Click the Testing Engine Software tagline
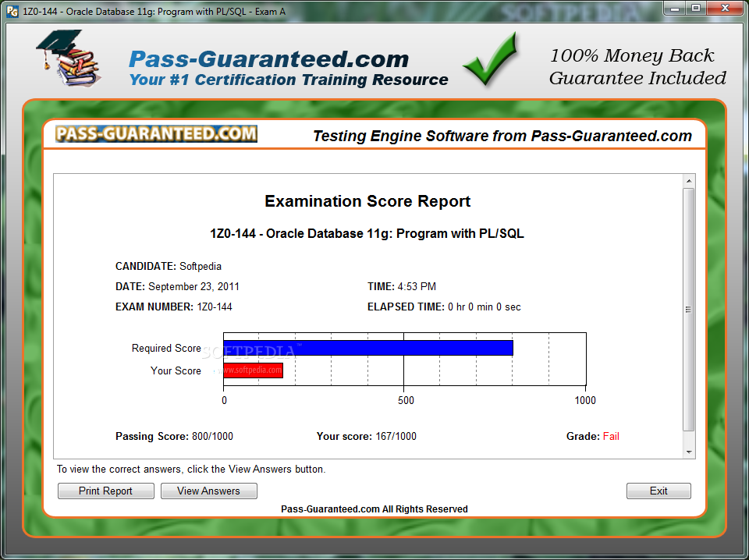This screenshot has height=560, width=749. click(x=502, y=136)
